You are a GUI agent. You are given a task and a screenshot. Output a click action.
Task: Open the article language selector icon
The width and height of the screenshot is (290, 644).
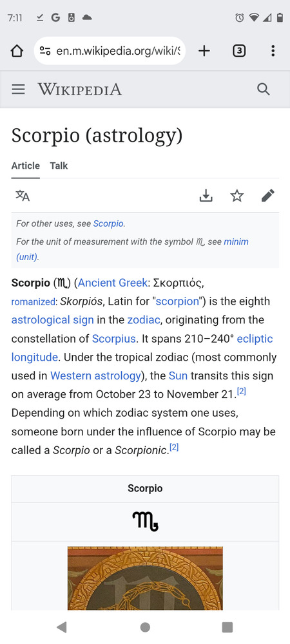pyautogui.click(x=23, y=196)
